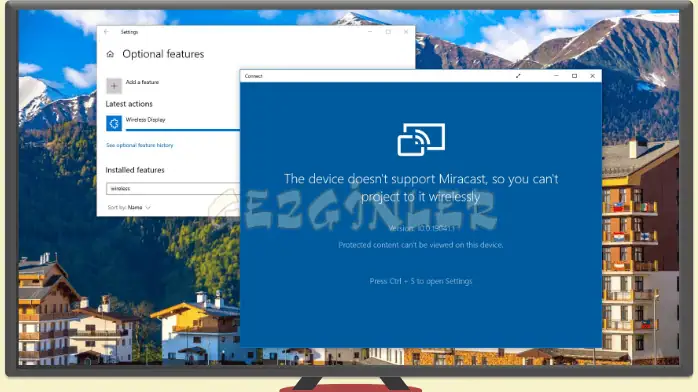698x392 pixels.
Task: Click the Wireless Display install progress bar
Action: (x=183, y=130)
